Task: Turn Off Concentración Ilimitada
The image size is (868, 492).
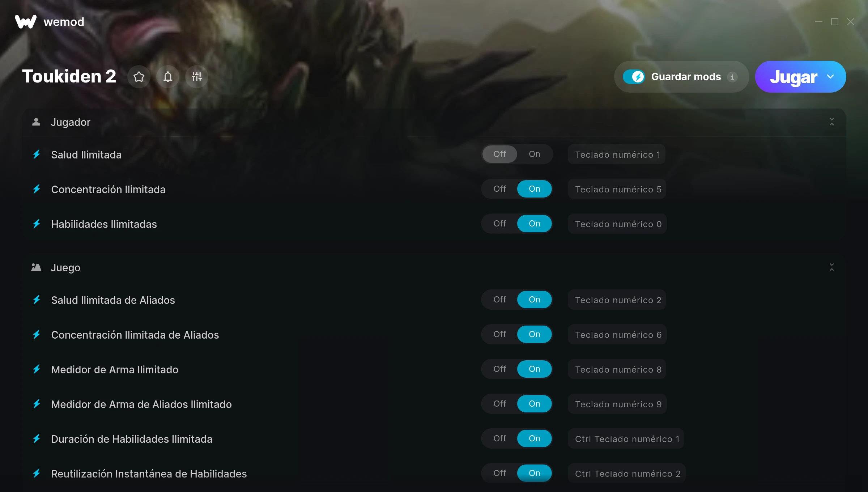Action: click(500, 189)
